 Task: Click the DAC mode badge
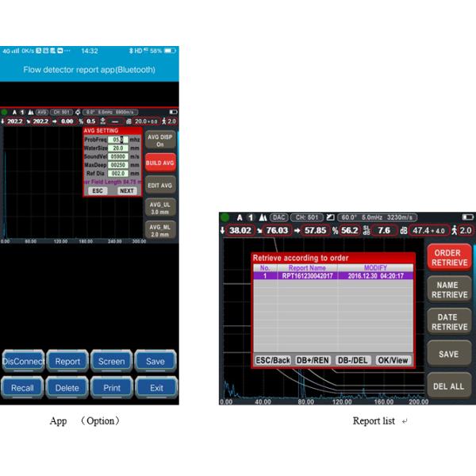pyautogui.click(x=278, y=217)
